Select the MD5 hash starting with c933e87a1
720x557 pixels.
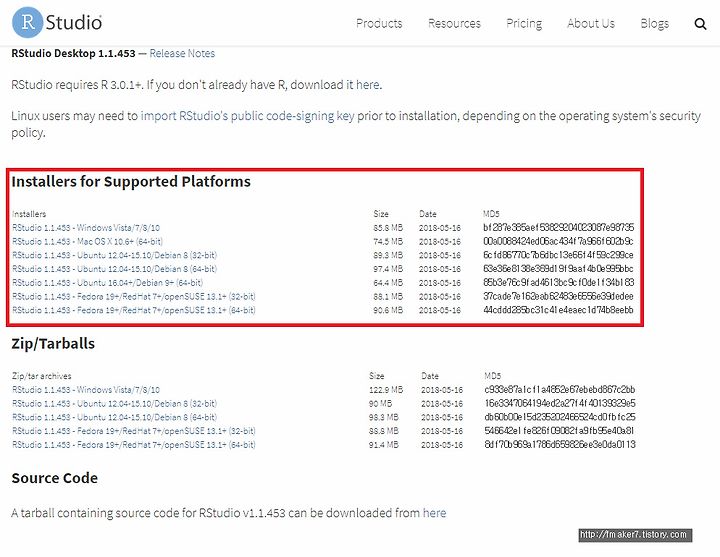point(560,389)
